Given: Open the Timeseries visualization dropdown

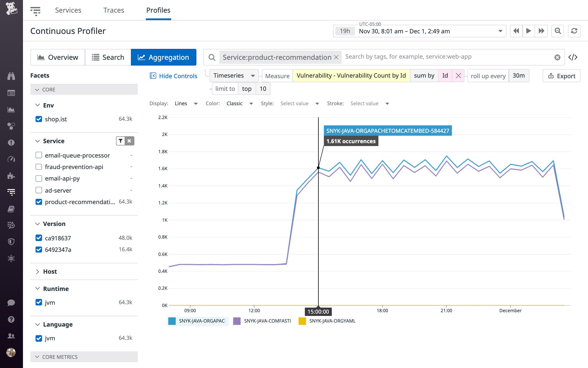Looking at the screenshot, I should (x=233, y=75).
